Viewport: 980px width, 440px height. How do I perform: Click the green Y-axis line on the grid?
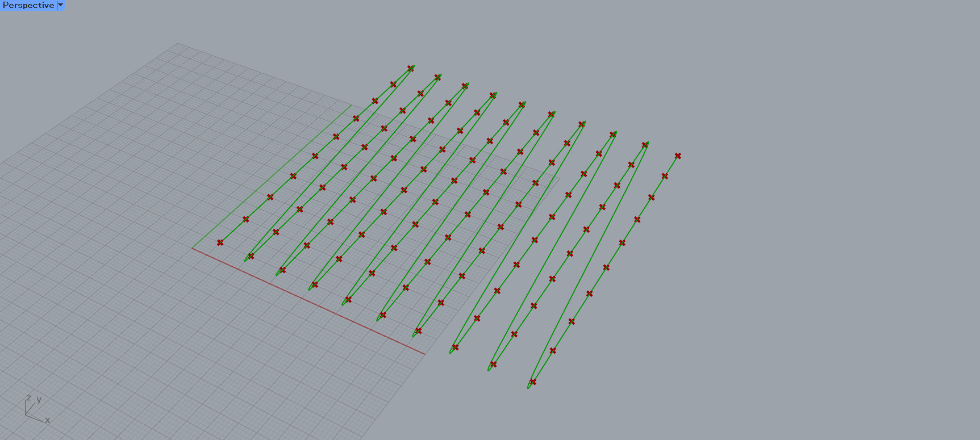click(x=273, y=175)
